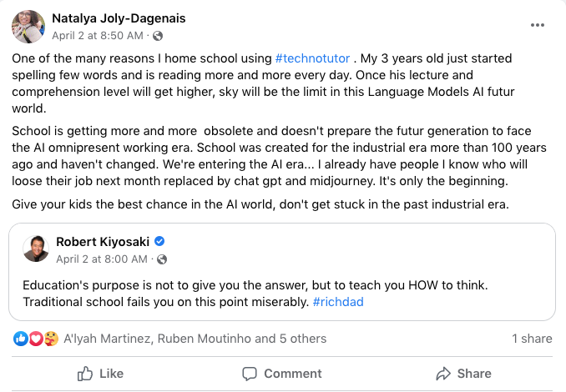This screenshot has width=566, height=392.
Task: Click the blue verified badge icon
Action: [160, 241]
